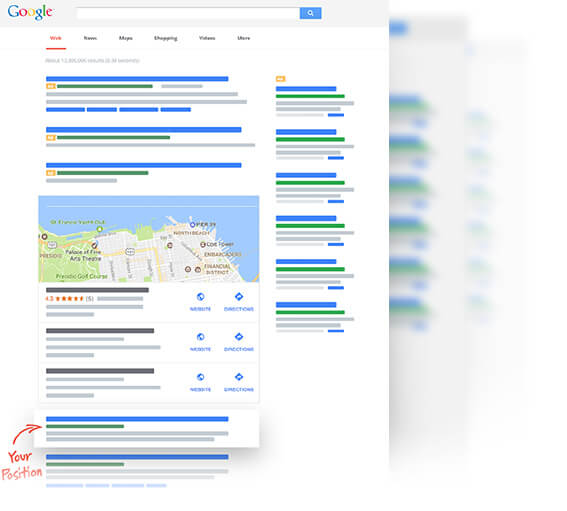This screenshot has width=567, height=511.
Task: Open the dark title of the 4.3-rated listing
Action: (x=97, y=290)
